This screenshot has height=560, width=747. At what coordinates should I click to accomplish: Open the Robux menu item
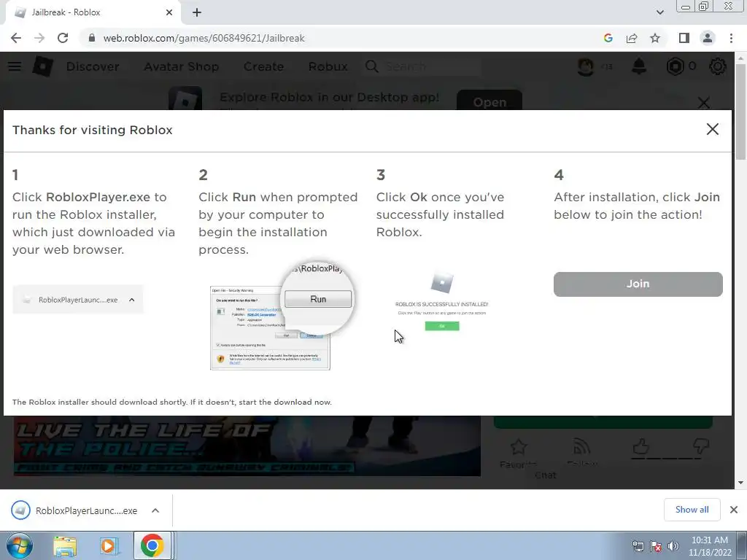point(328,66)
